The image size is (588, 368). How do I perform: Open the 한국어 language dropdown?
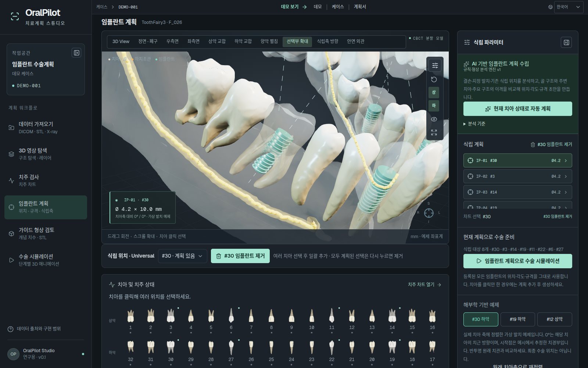[x=569, y=7]
